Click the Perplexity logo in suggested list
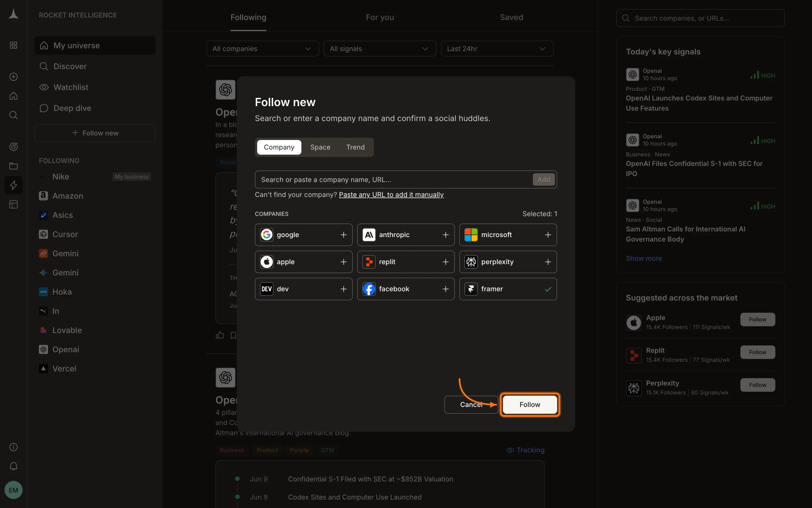Screen dimensions: 812x508 [x=634, y=388]
